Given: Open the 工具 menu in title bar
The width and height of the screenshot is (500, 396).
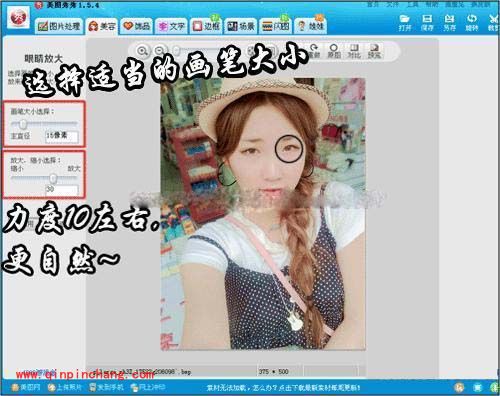Looking at the screenshot, I should pos(412,5).
